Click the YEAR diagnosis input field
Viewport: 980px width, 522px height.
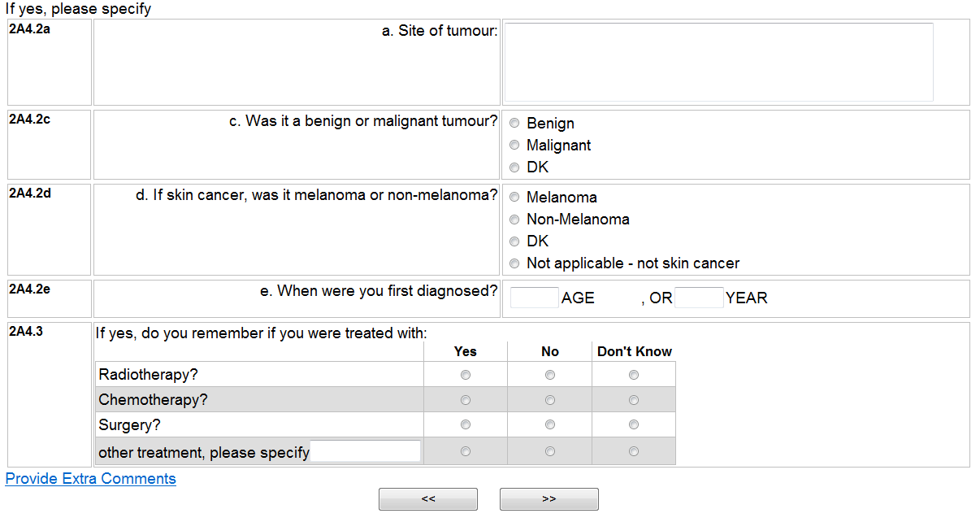[699, 298]
